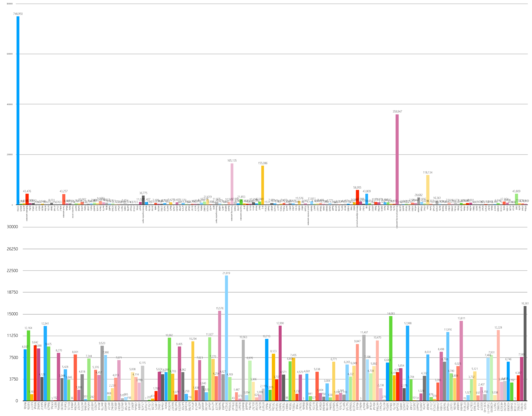Select the green 14,683 bar in lower chart

click(391, 358)
